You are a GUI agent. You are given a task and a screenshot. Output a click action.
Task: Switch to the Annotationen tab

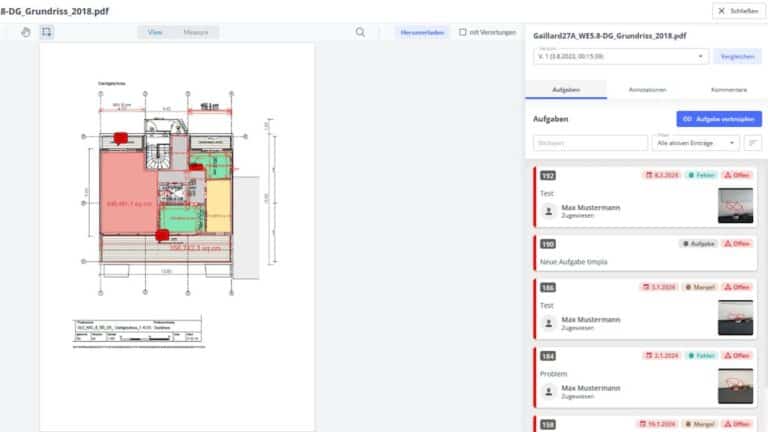647,89
